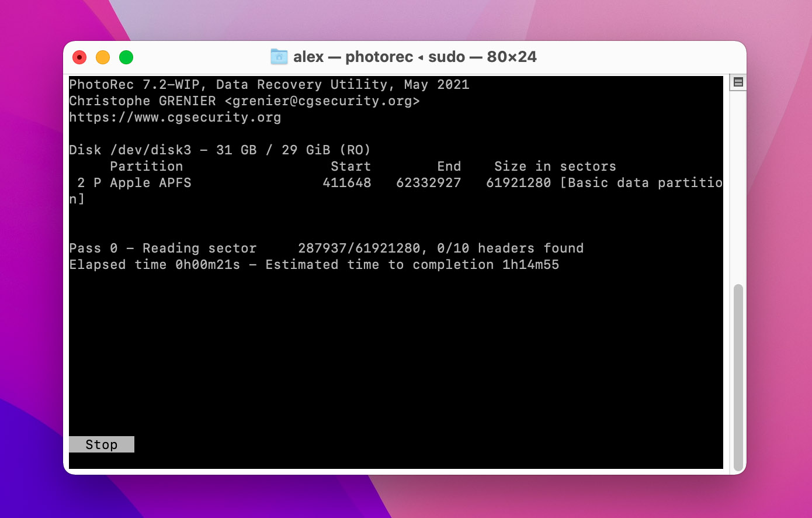
Task: Click the End value "62332927"
Action: [429, 183]
